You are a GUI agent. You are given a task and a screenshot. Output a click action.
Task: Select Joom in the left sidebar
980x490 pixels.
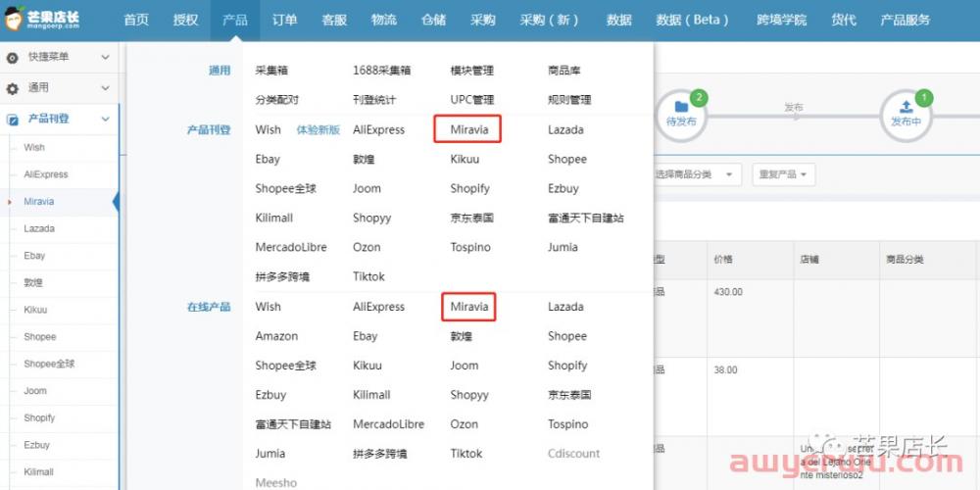[35, 391]
